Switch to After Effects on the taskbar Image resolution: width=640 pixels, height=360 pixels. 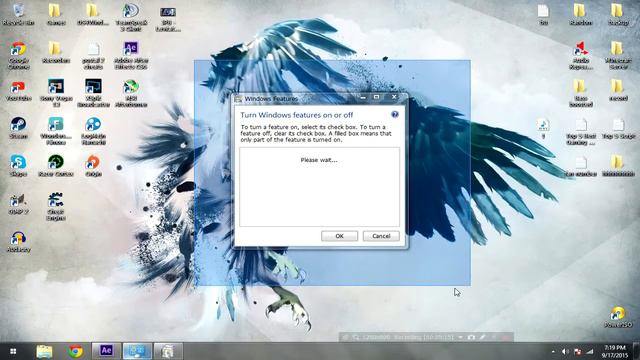click(106, 351)
